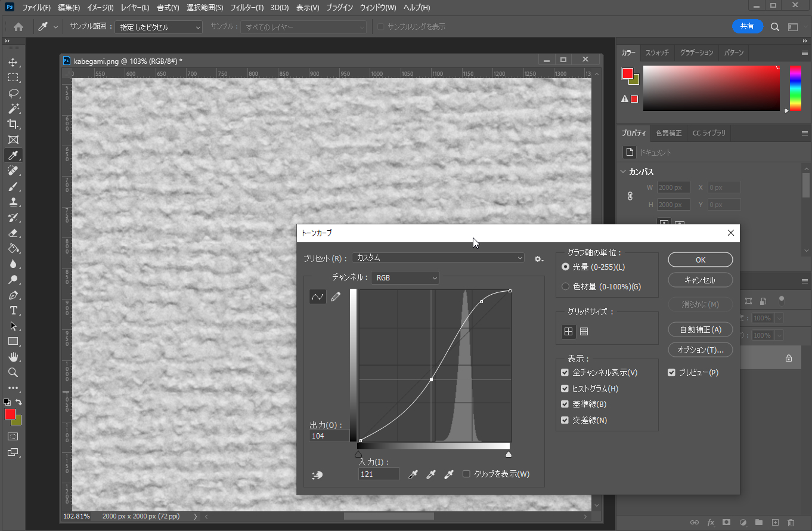
Task: Select the detailed grid size icon
Action: 584,332
